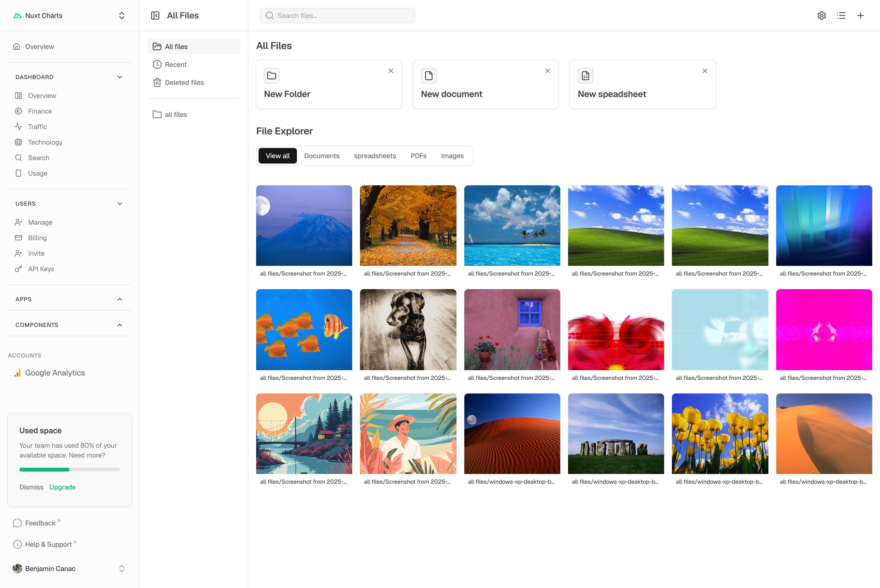Toggle the sidebar panel collapse icon
This screenshot has width=880, height=588.
pyautogui.click(x=155, y=15)
